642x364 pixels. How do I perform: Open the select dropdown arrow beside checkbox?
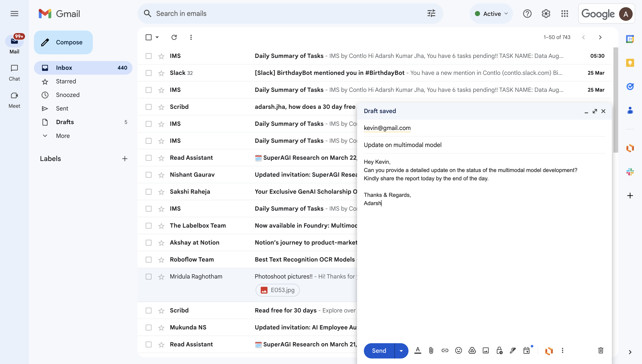(157, 37)
